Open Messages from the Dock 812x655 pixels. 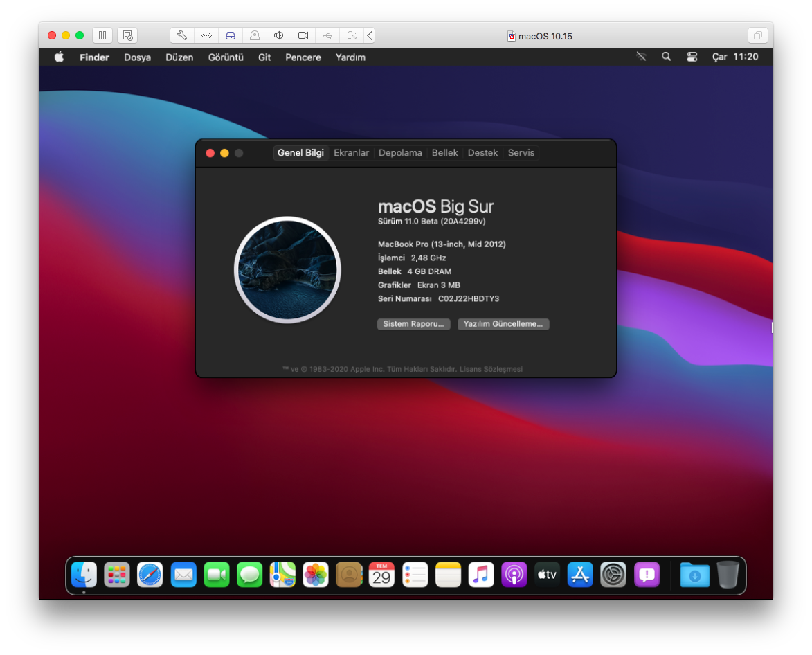[250, 575]
